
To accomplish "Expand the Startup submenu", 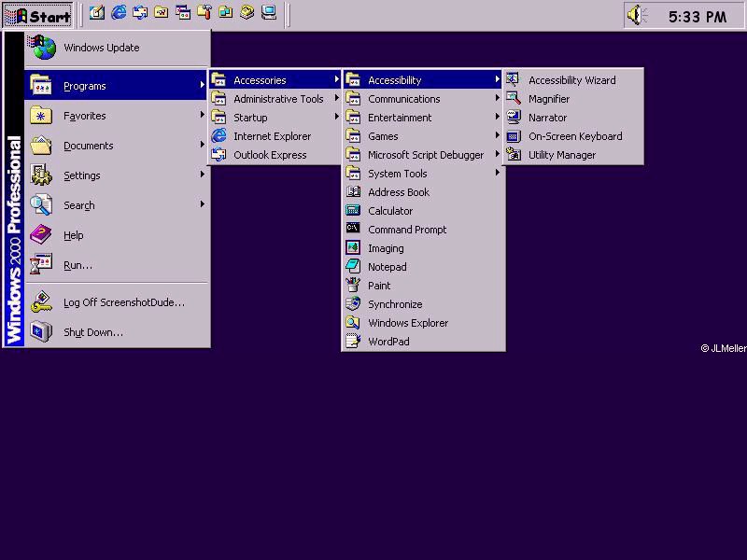I will click(x=275, y=118).
